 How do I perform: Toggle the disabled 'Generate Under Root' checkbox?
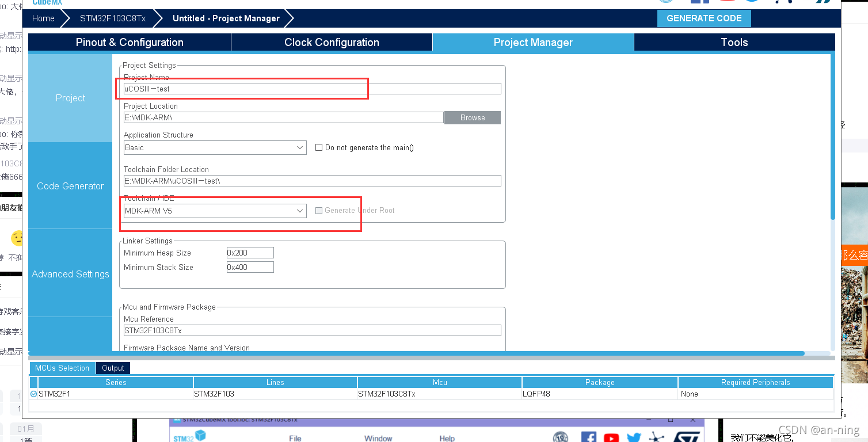(x=319, y=210)
